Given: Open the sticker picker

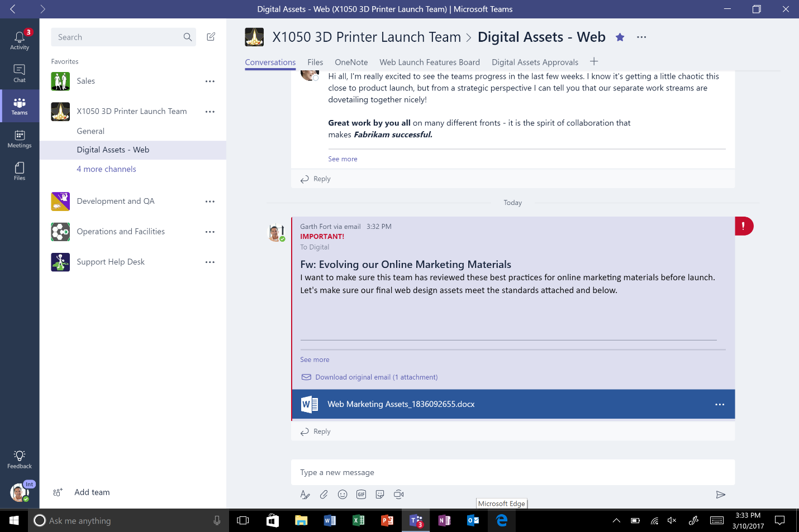Looking at the screenshot, I should (x=380, y=494).
